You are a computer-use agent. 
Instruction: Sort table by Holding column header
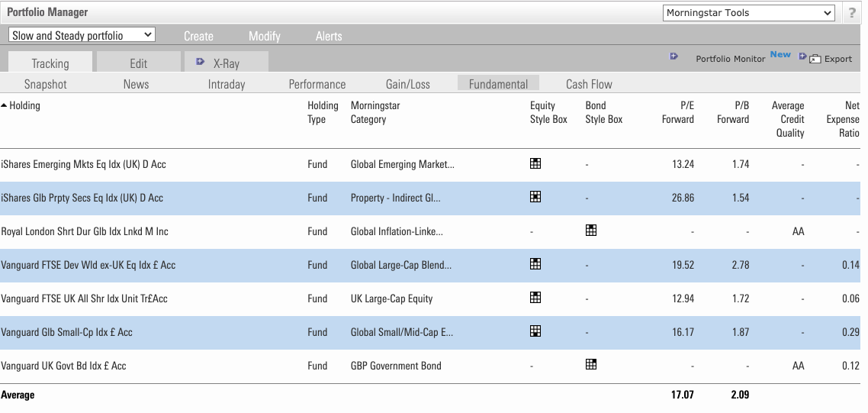tap(24, 106)
